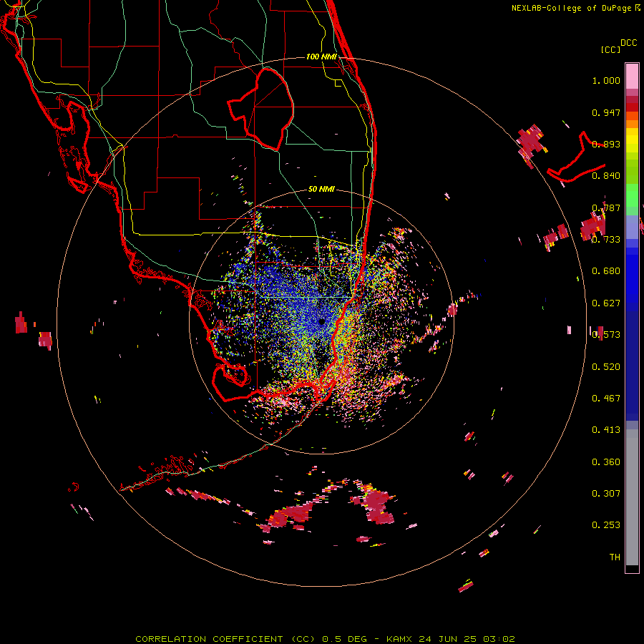
Task: Pick the light pink segment of color bar
Action: coord(632,76)
